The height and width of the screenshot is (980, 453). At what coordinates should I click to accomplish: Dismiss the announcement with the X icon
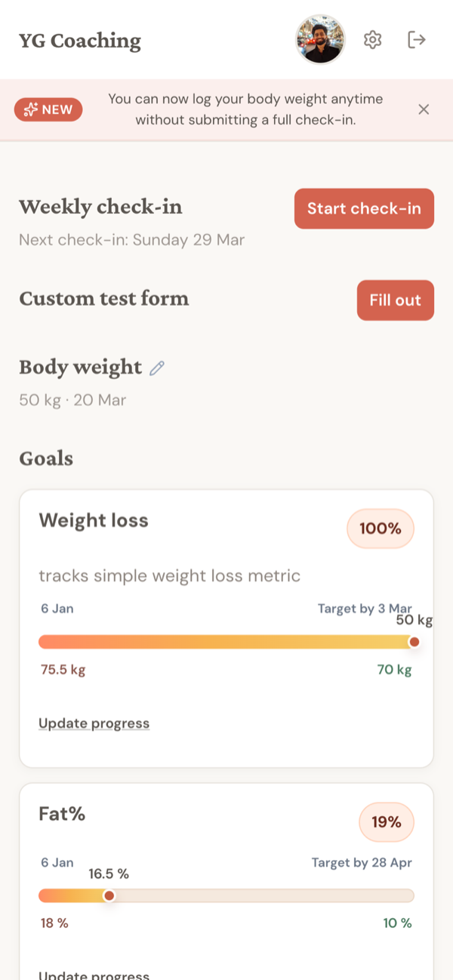(424, 109)
